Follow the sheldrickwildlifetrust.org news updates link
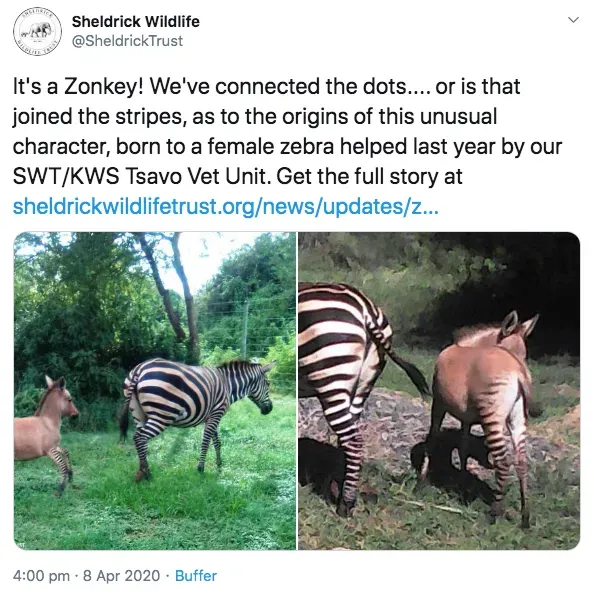Viewport: 594px width, 597px height. click(x=226, y=206)
